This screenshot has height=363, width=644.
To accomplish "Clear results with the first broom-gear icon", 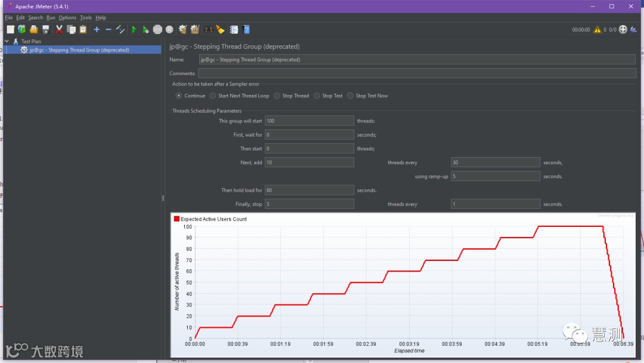I will [183, 29].
